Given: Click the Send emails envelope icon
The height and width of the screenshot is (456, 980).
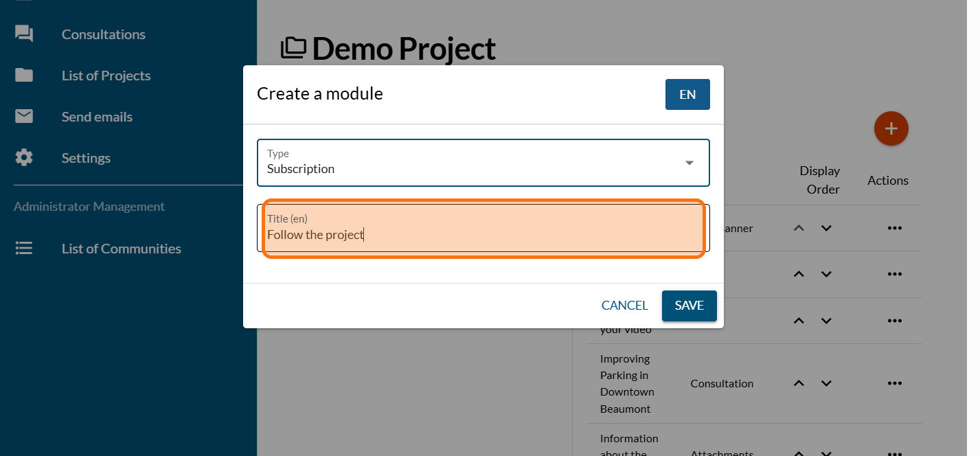Looking at the screenshot, I should [x=24, y=117].
